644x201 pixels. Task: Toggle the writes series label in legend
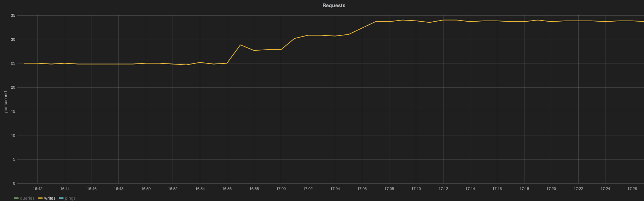click(50, 198)
